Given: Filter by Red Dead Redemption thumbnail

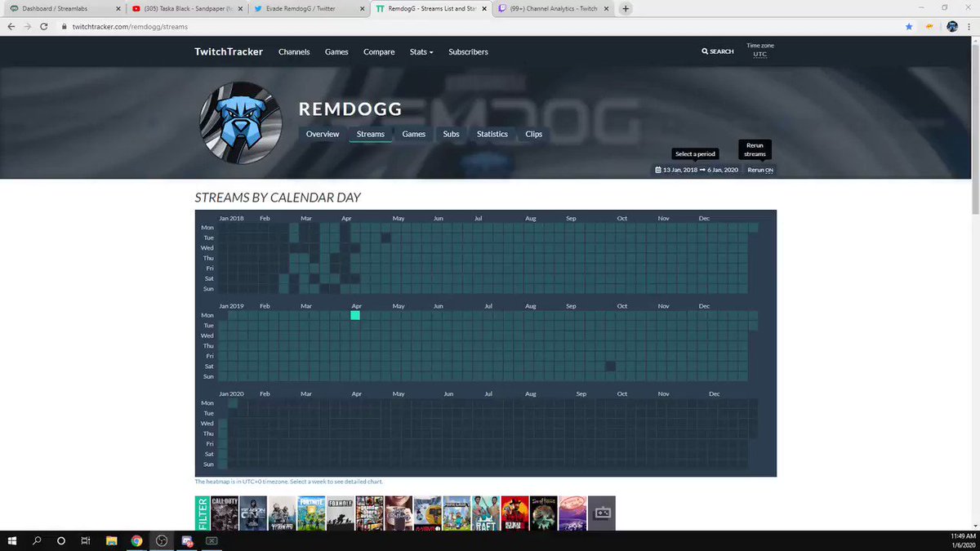Looking at the screenshot, I should pos(514,513).
